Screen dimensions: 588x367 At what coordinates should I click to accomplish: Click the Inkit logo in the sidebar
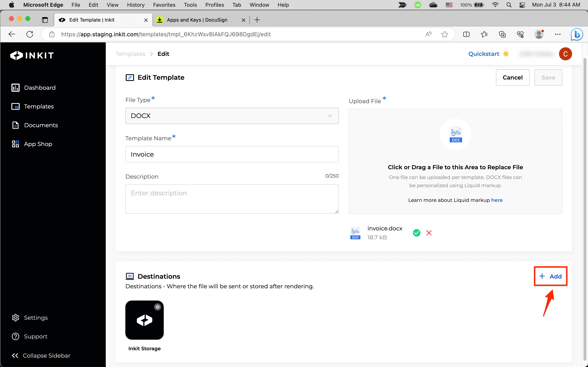click(x=32, y=55)
